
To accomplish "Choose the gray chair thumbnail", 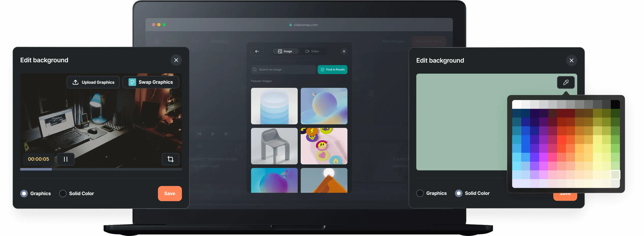I will pyautogui.click(x=274, y=146).
